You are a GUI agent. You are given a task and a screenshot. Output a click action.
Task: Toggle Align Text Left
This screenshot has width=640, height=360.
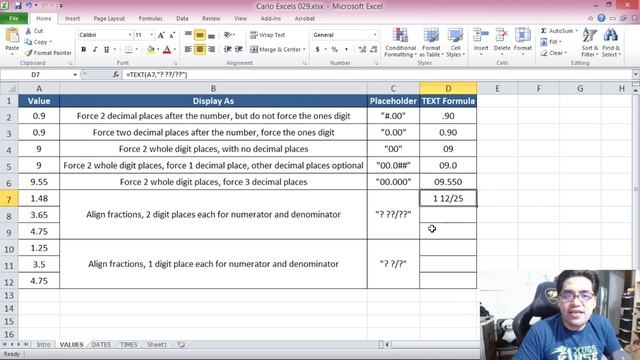click(x=188, y=49)
